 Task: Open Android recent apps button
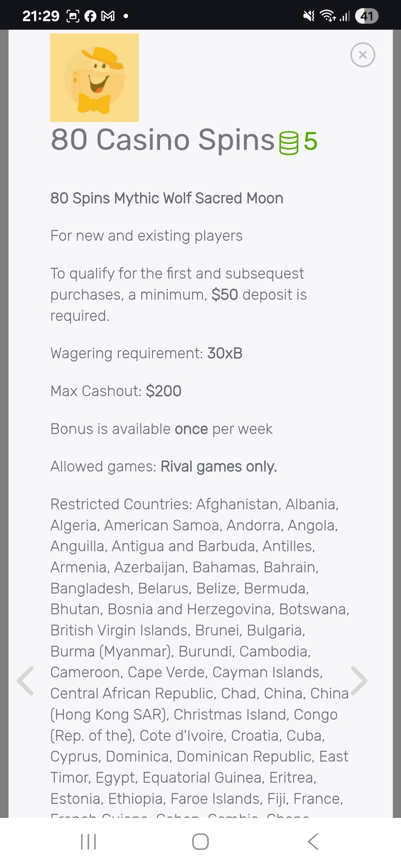click(x=88, y=841)
